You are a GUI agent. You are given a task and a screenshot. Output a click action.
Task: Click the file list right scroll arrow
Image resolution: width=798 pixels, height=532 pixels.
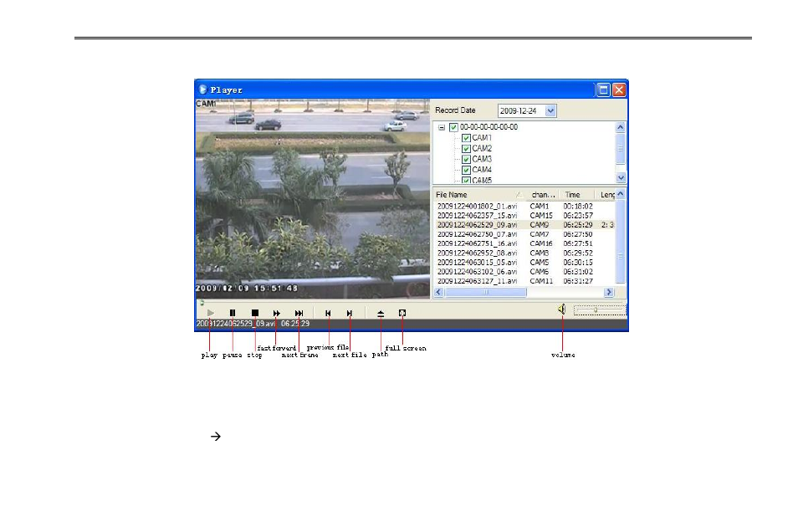point(609,292)
